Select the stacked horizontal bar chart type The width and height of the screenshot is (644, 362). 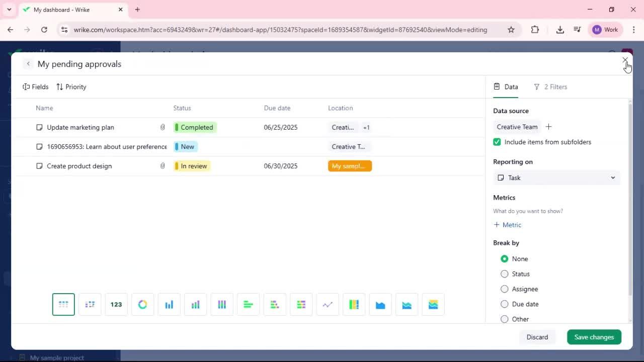tap(275, 305)
